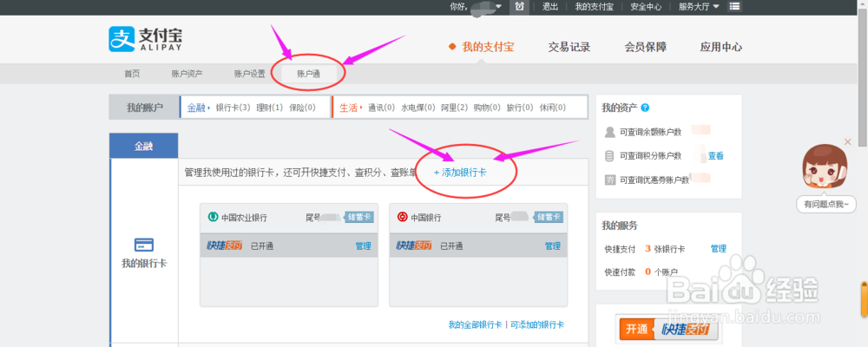The width and height of the screenshot is (868, 347).
Task: Click the 快速付款 0 个账户 row
Action: [x=641, y=272]
